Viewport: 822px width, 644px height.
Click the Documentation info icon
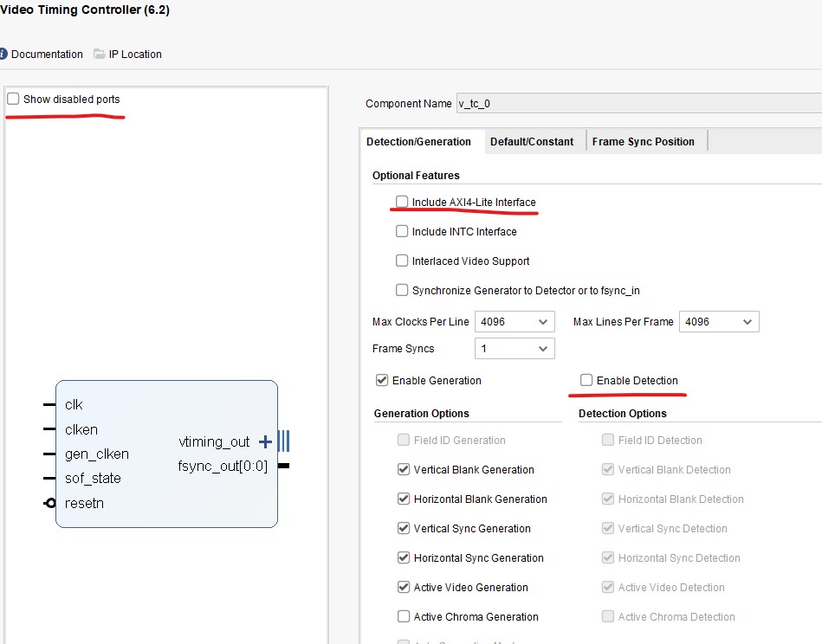3,54
